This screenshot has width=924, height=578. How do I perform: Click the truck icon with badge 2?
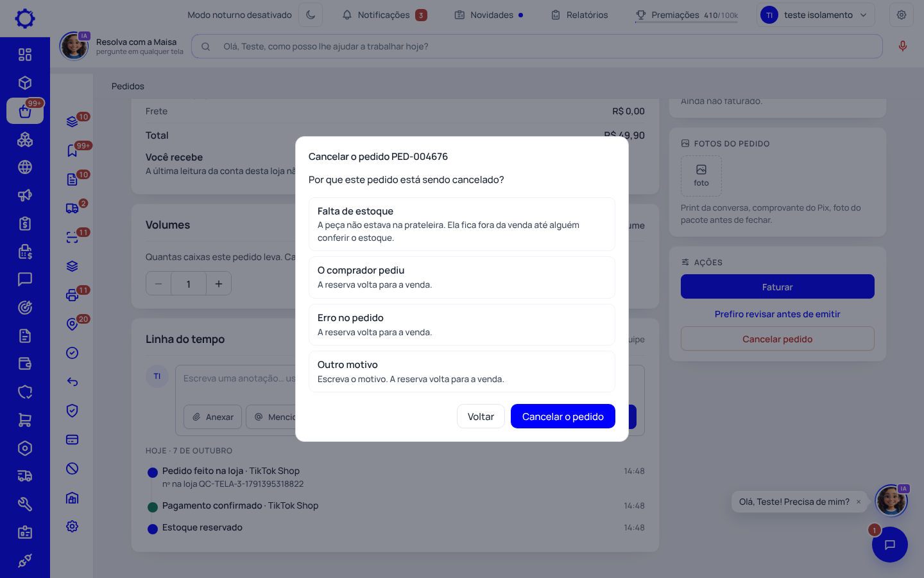pyautogui.click(x=73, y=209)
